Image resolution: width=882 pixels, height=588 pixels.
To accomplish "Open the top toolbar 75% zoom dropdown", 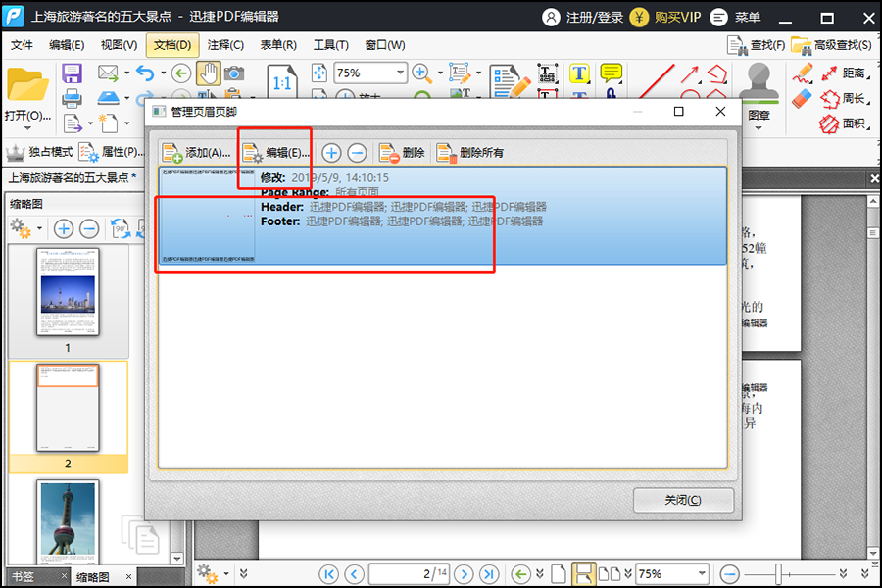I will [400, 73].
